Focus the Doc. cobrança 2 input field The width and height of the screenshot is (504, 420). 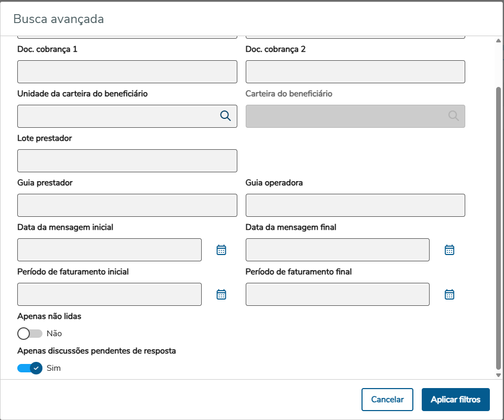(355, 72)
